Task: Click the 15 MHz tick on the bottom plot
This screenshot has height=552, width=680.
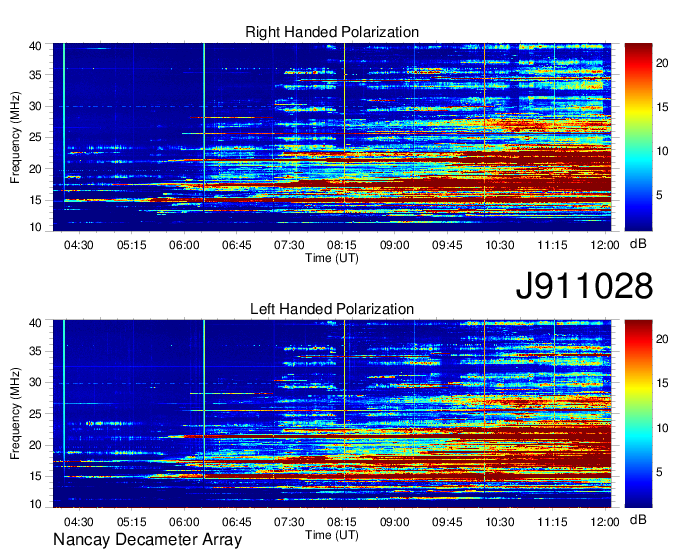Action: [x=35, y=476]
